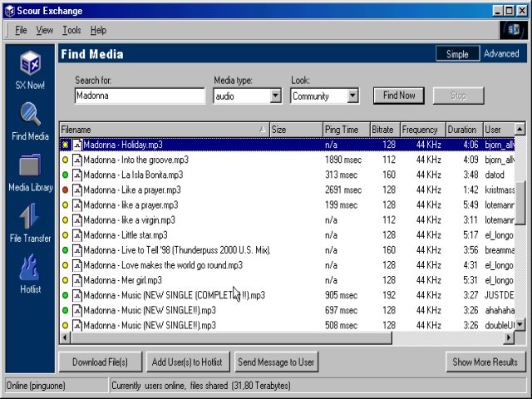Viewport: 532px width, 399px height.
Task: Click the status dot for Into the groove.mp3
Action: [x=65, y=160]
